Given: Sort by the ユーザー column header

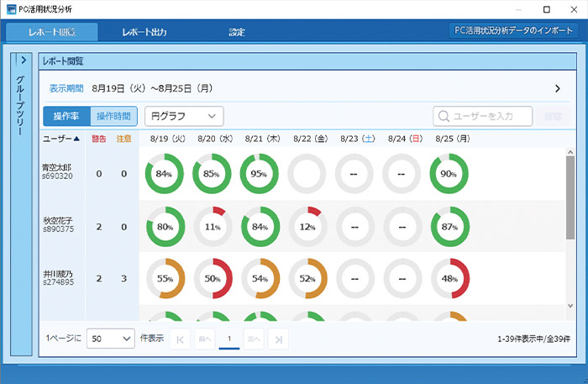Looking at the screenshot, I should (61, 139).
